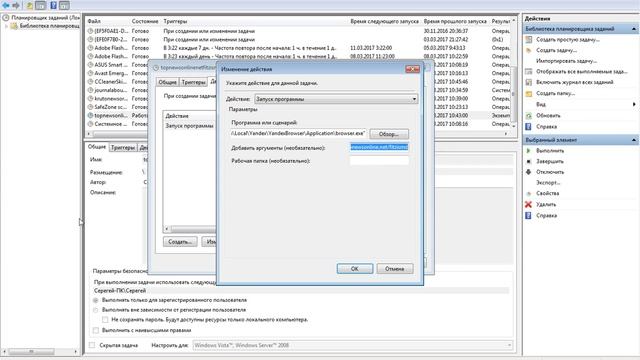Click the Отключить down-arrow icon

tap(529, 172)
